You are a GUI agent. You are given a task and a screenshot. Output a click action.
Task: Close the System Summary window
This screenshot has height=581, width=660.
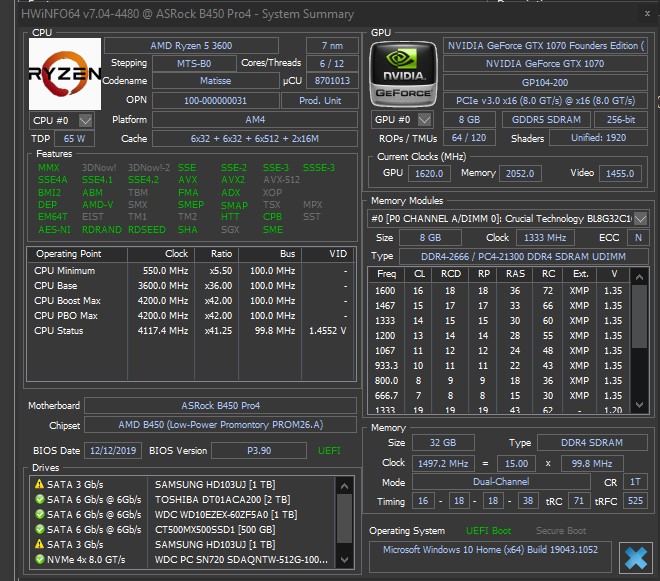(x=647, y=13)
